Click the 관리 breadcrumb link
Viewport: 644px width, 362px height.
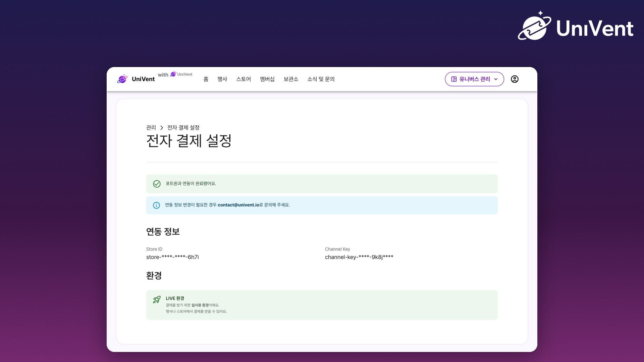151,128
